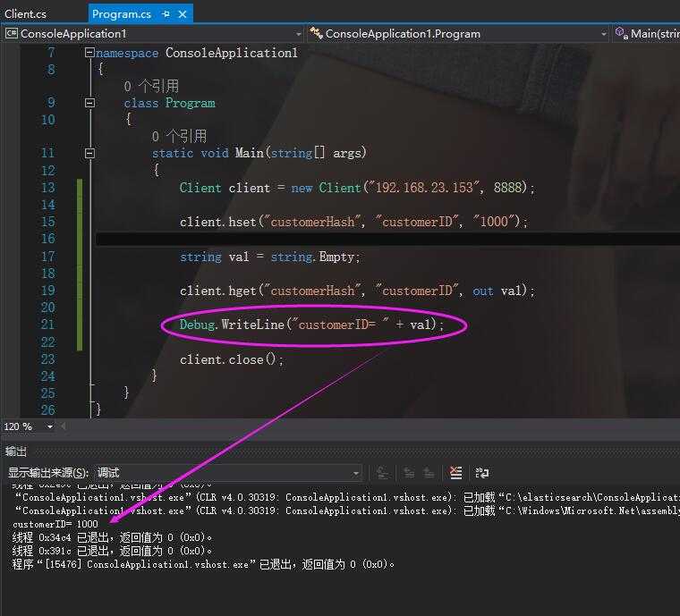
Task: Click the find message in code icon
Action: click(x=383, y=473)
